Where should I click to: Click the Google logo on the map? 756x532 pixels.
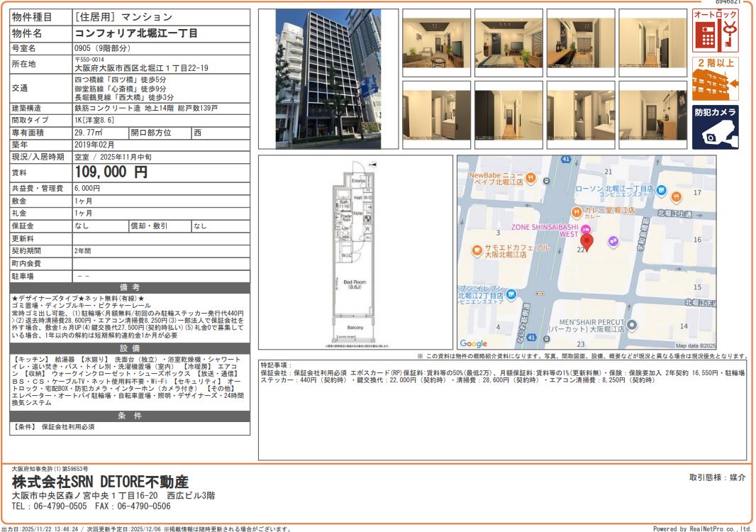click(473, 344)
